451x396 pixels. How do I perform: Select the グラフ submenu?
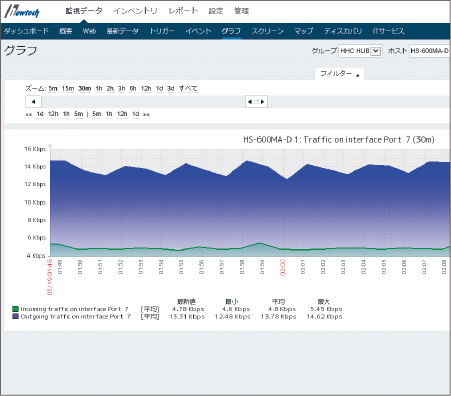click(231, 31)
